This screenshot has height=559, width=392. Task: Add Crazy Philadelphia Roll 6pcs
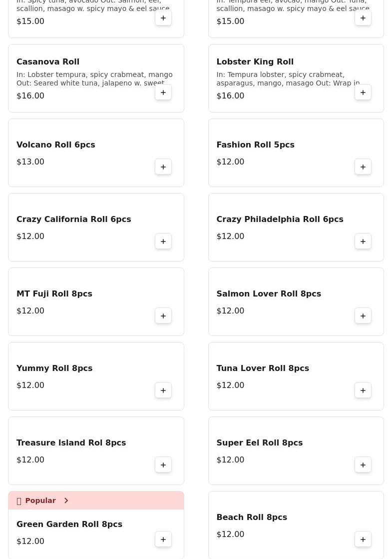363,241
